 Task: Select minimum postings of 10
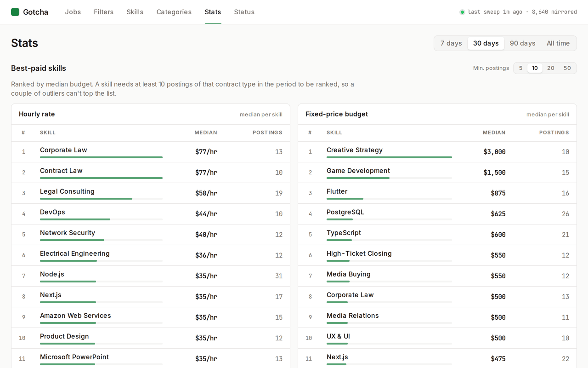[x=535, y=68]
